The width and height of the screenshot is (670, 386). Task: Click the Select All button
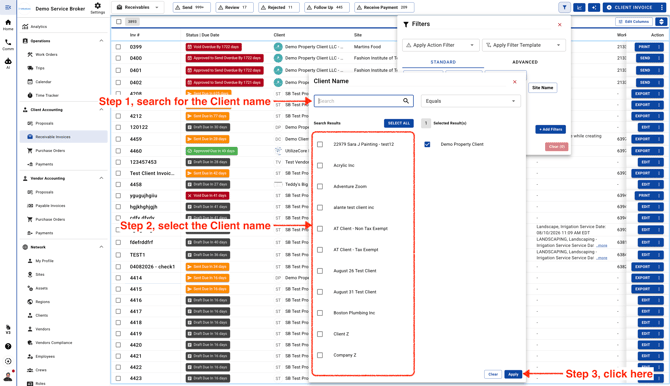point(399,123)
